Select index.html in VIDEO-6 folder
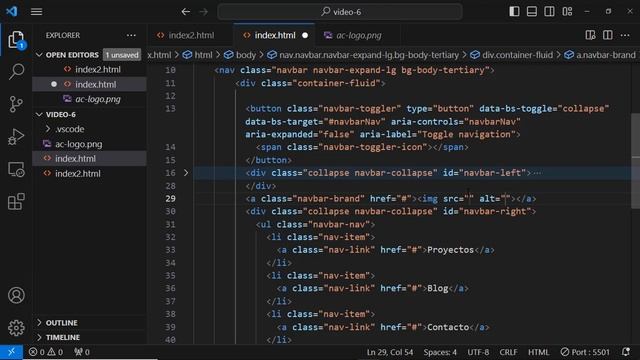Screen dimensions: 640x360 pyautogui.click(x=75, y=158)
